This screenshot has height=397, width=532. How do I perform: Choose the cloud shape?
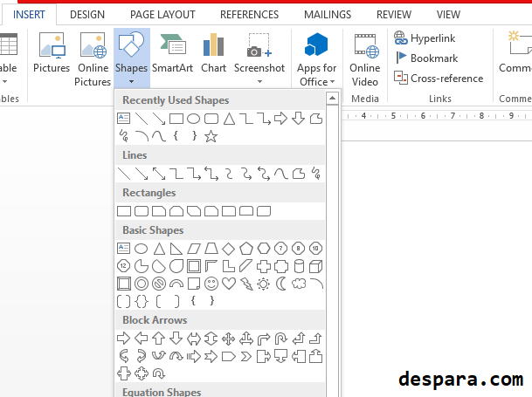[299, 284]
